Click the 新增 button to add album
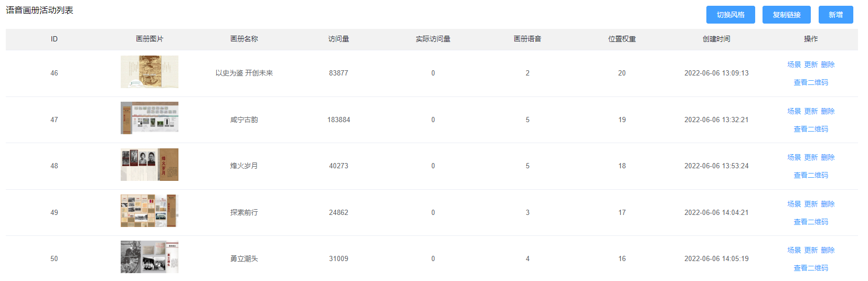 835,15
